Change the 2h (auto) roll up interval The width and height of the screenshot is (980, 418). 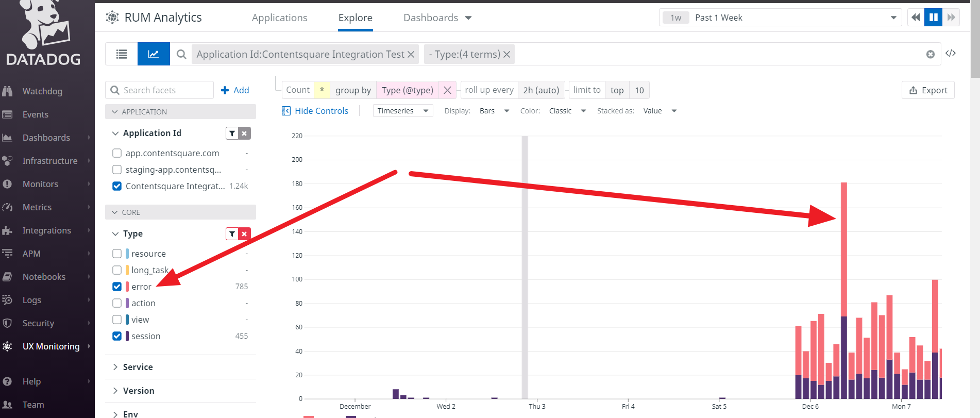(541, 90)
